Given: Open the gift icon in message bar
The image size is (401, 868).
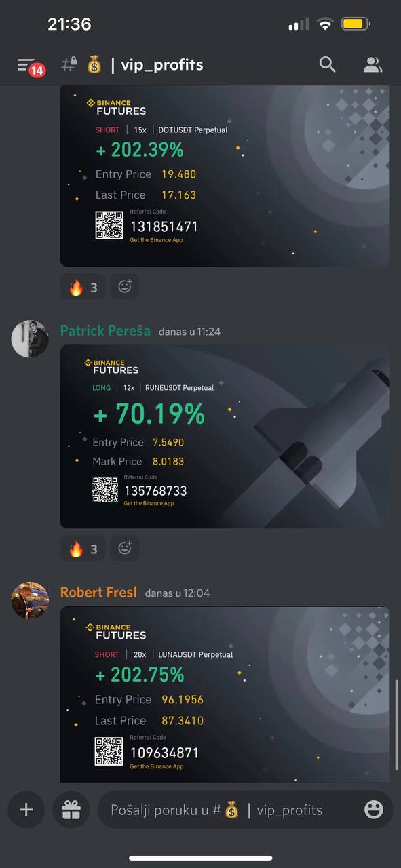Looking at the screenshot, I should pyautogui.click(x=71, y=810).
